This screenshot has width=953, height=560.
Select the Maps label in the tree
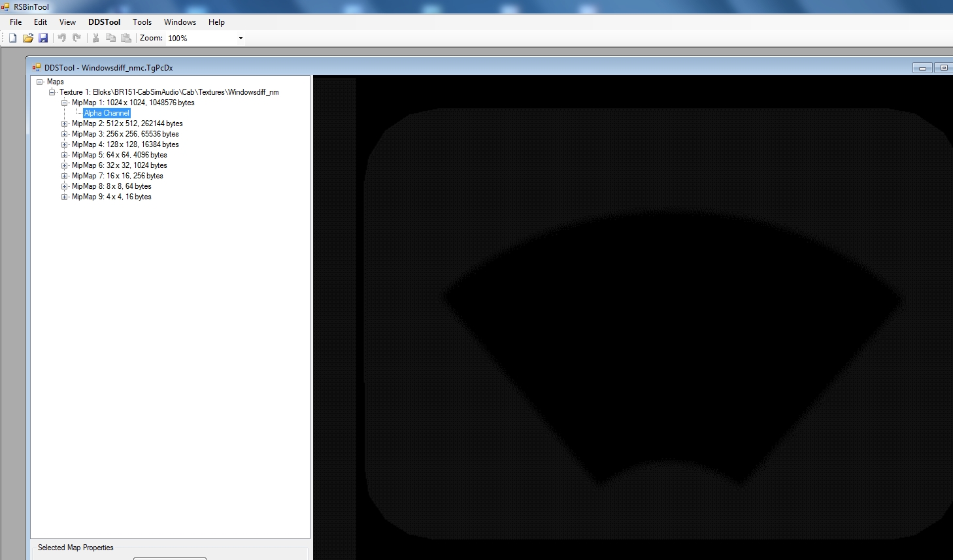[56, 82]
